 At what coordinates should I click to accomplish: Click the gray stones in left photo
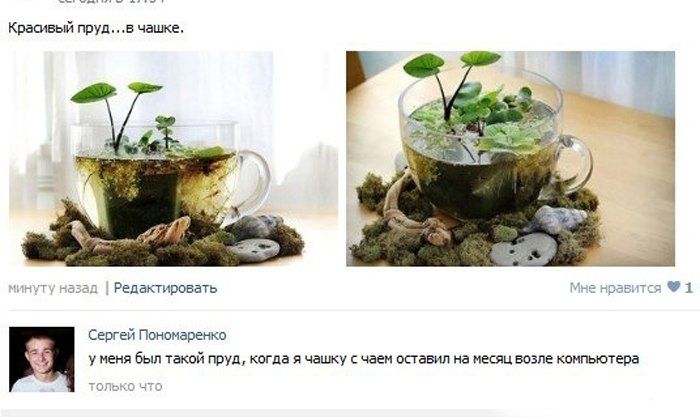pyautogui.click(x=254, y=238)
